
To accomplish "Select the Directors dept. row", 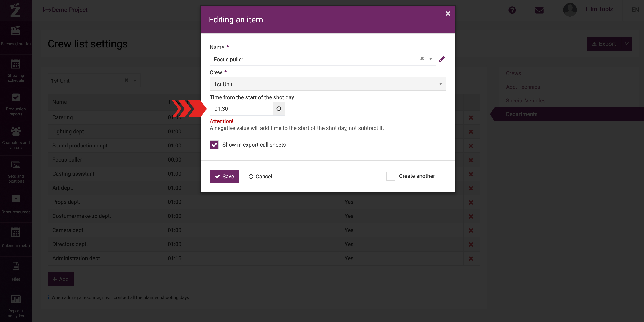I will tap(264, 244).
